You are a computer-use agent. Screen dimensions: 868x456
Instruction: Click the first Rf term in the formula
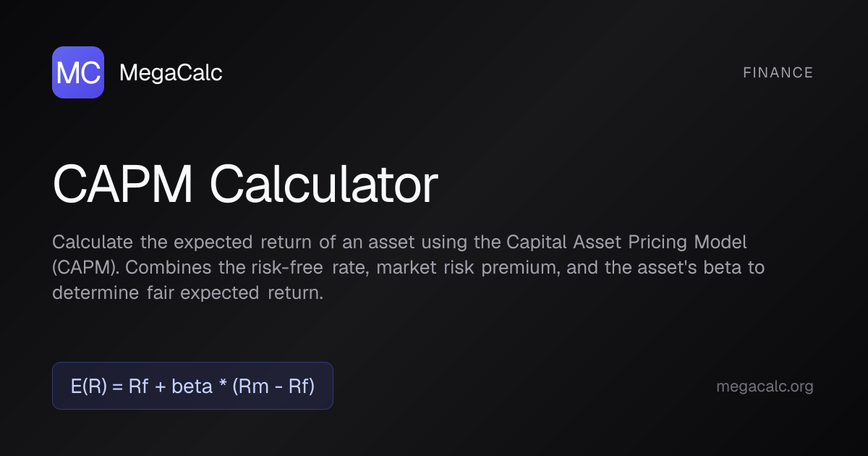[x=138, y=387]
